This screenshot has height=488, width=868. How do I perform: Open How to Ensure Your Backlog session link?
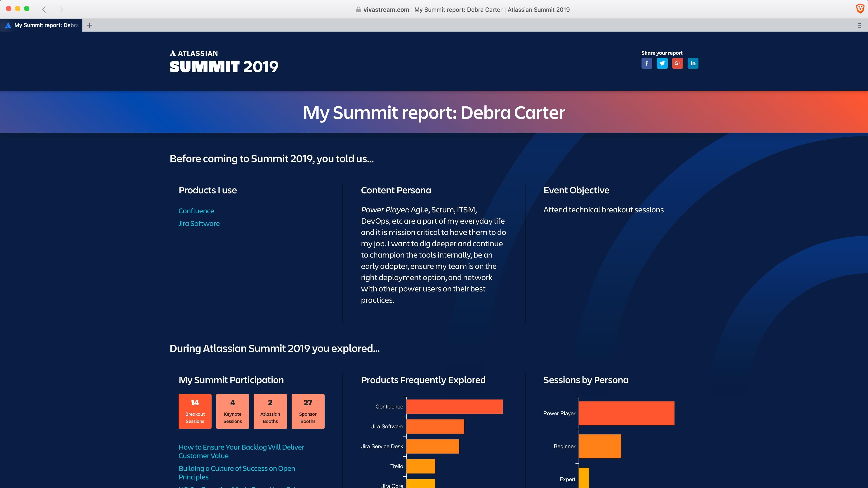click(241, 451)
